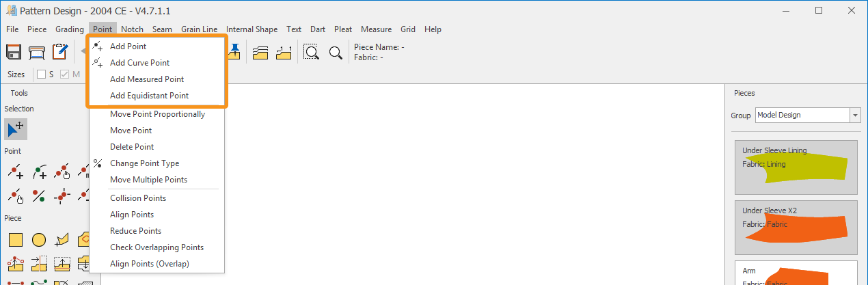Viewport: 868px width, 285px height.
Task: Expand the Group Model Design dropdown
Action: [x=855, y=116]
